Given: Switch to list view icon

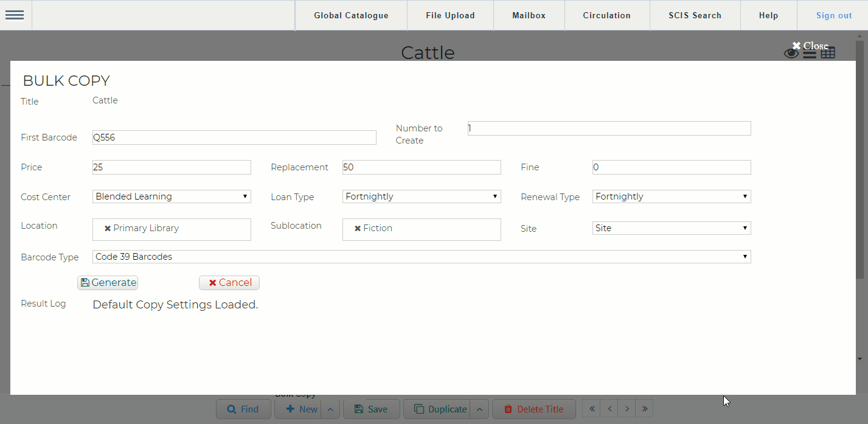Looking at the screenshot, I should (810, 54).
